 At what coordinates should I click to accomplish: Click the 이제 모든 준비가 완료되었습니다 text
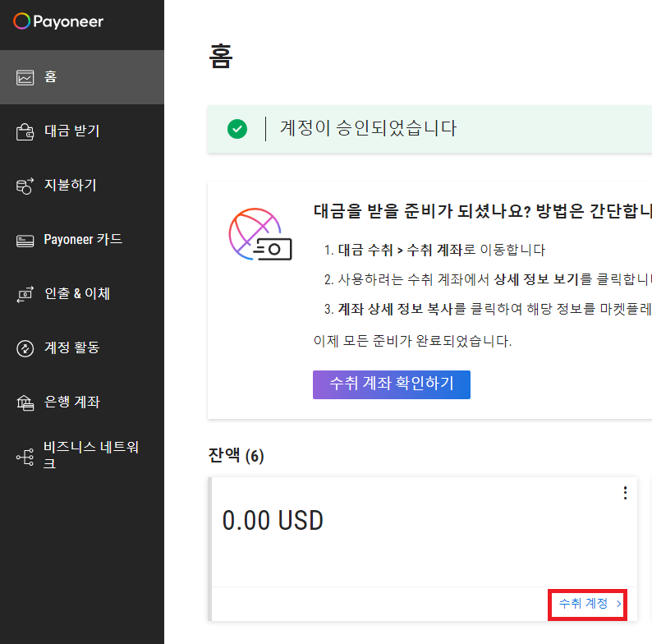point(412,341)
